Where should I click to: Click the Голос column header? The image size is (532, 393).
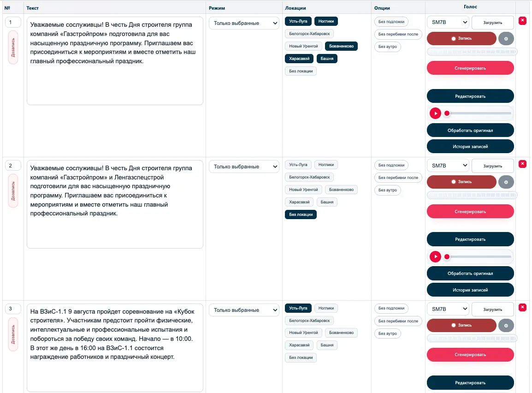(x=470, y=7)
